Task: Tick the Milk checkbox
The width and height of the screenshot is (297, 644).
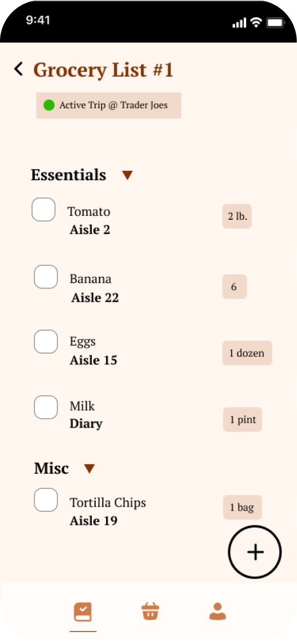Action: pyautogui.click(x=46, y=407)
